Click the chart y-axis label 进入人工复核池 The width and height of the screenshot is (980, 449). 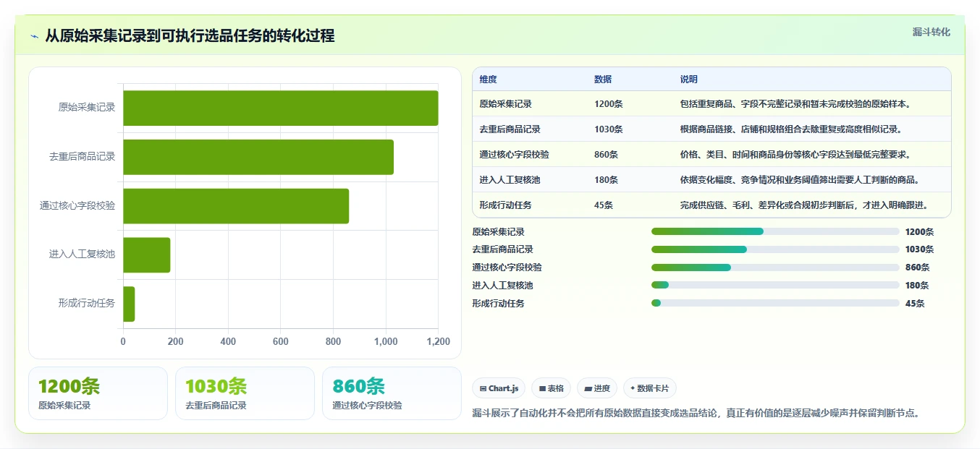click(x=83, y=255)
